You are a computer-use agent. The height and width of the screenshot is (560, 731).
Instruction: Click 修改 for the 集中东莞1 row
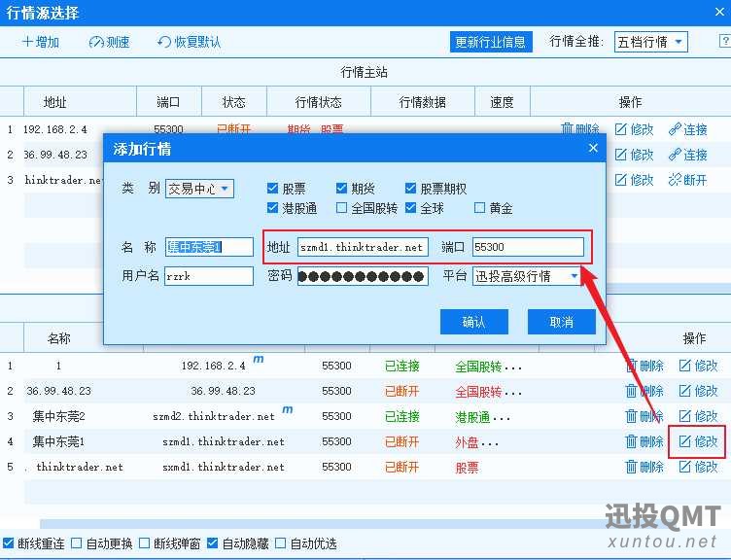pos(698,441)
